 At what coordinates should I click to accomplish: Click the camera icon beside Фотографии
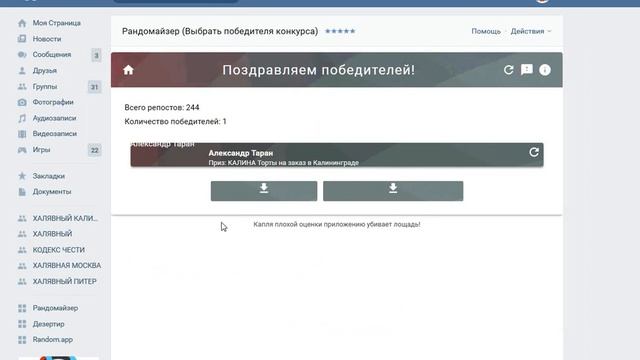click(x=22, y=102)
